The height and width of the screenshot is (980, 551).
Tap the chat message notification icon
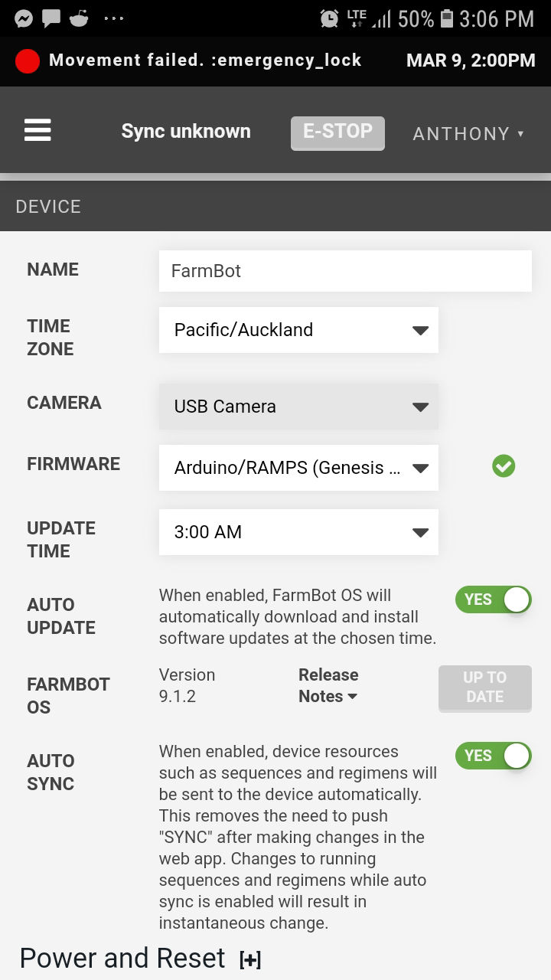51,18
